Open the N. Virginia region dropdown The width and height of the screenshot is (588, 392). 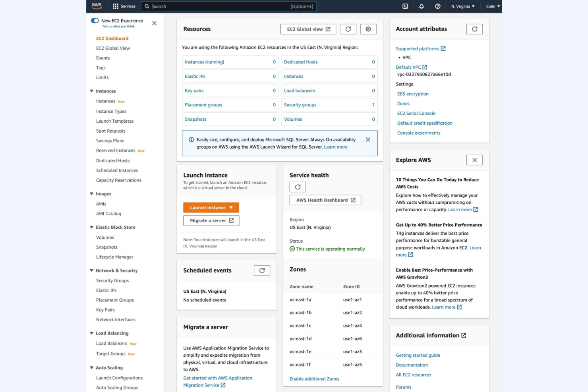pyautogui.click(x=462, y=6)
